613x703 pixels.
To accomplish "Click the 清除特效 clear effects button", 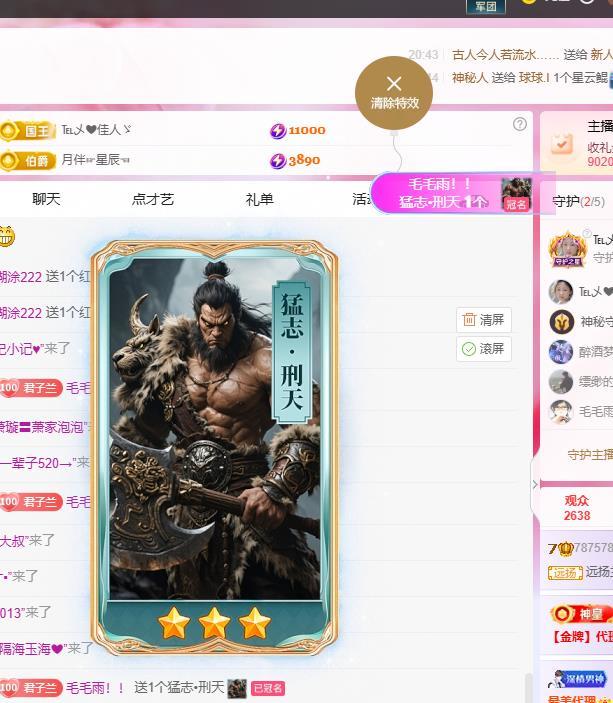I will pos(394,93).
